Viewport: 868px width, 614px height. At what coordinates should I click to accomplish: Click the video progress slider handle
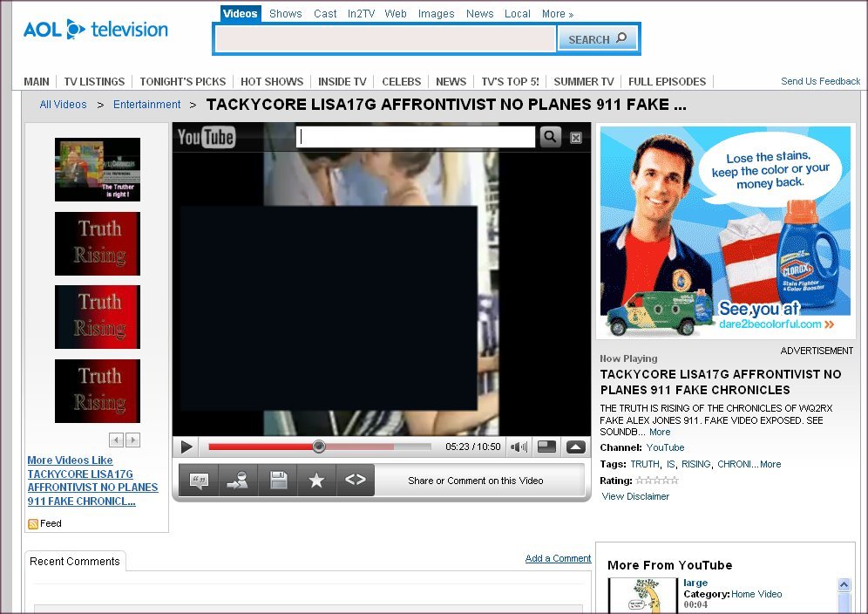pos(318,446)
